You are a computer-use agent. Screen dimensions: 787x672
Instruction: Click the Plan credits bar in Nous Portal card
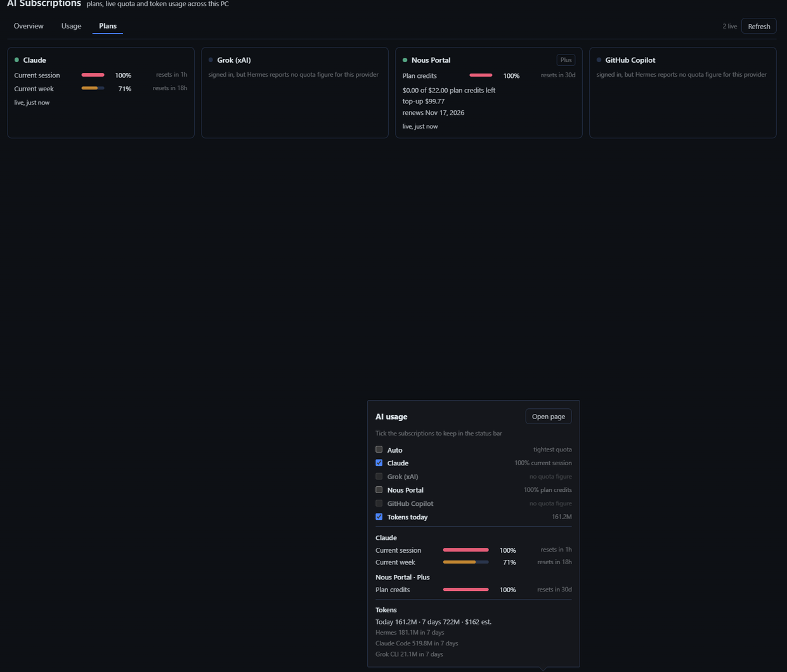(481, 75)
